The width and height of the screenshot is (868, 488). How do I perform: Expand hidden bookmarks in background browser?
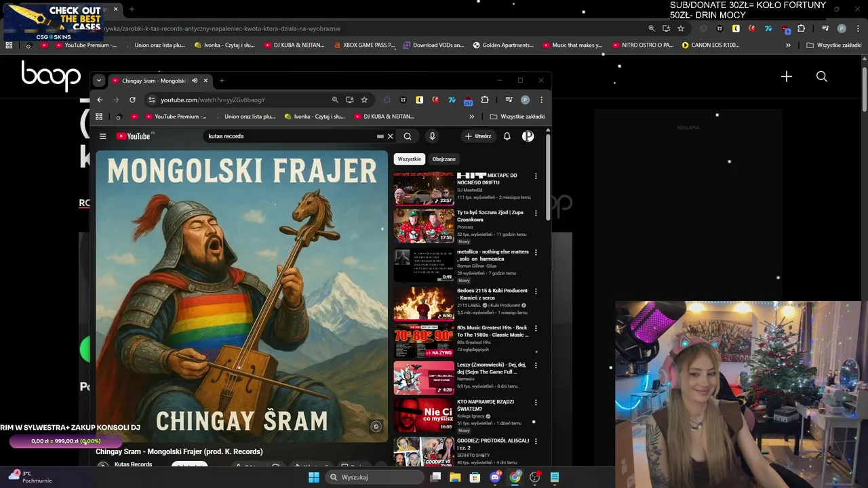788,45
